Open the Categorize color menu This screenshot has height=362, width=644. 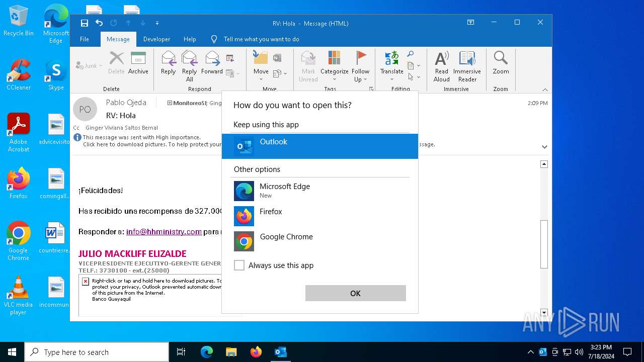coord(334,66)
